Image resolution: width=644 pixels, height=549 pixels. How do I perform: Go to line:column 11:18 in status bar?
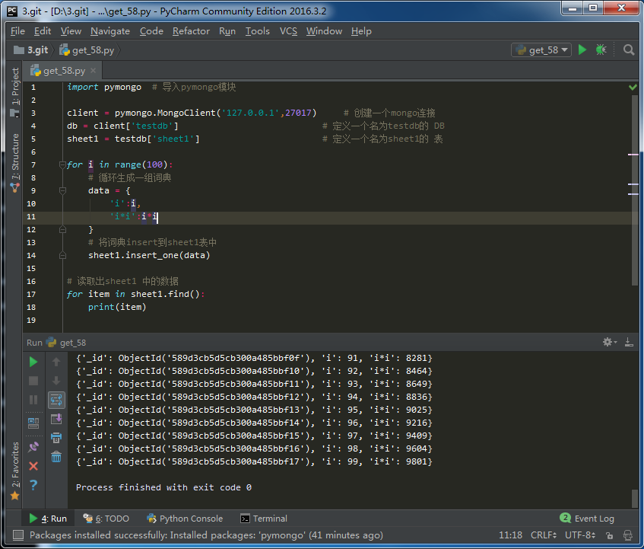[511, 535]
